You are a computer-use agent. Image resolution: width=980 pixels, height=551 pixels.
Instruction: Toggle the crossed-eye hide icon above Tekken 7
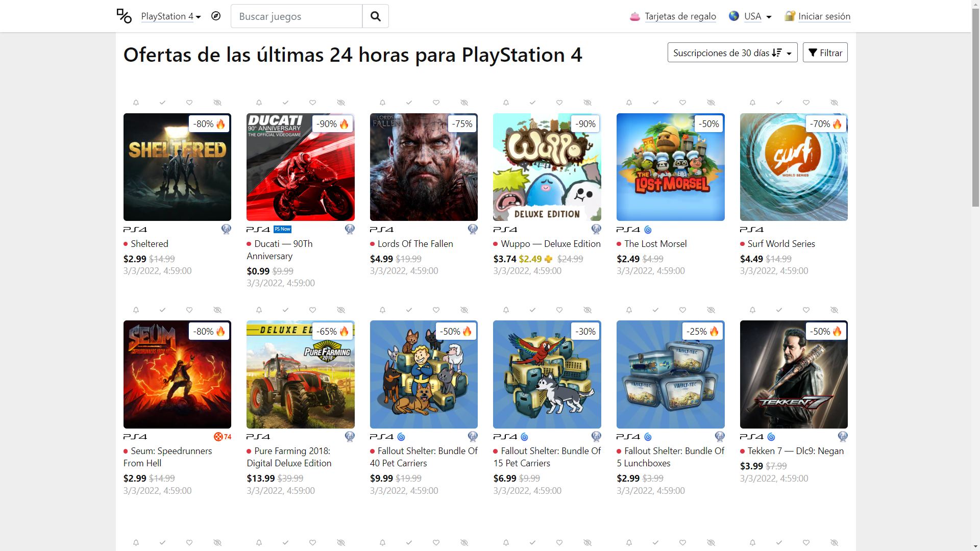[834, 310]
